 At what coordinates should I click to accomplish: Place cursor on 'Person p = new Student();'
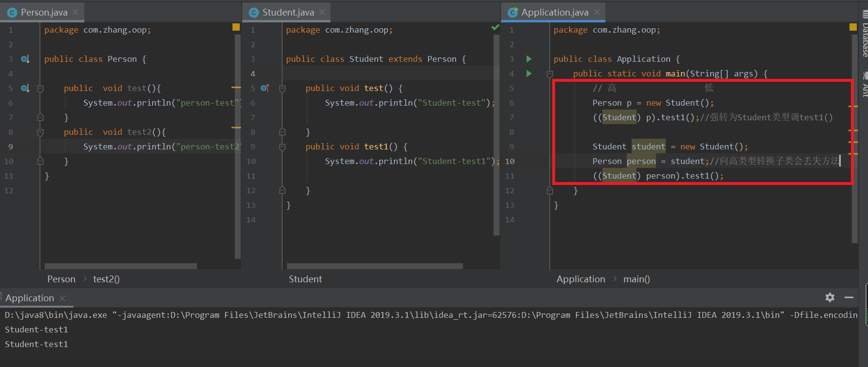tap(653, 103)
